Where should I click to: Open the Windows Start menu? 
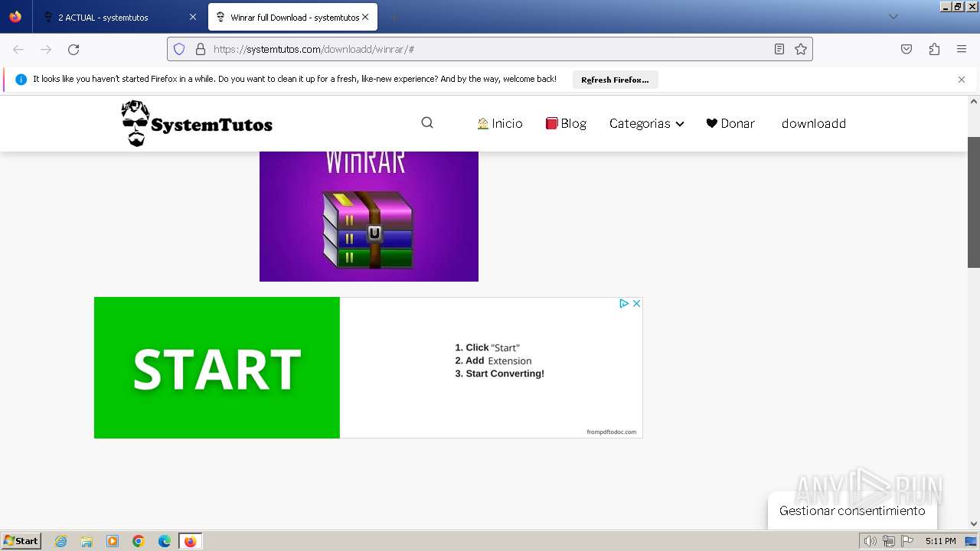click(x=21, y=541)
